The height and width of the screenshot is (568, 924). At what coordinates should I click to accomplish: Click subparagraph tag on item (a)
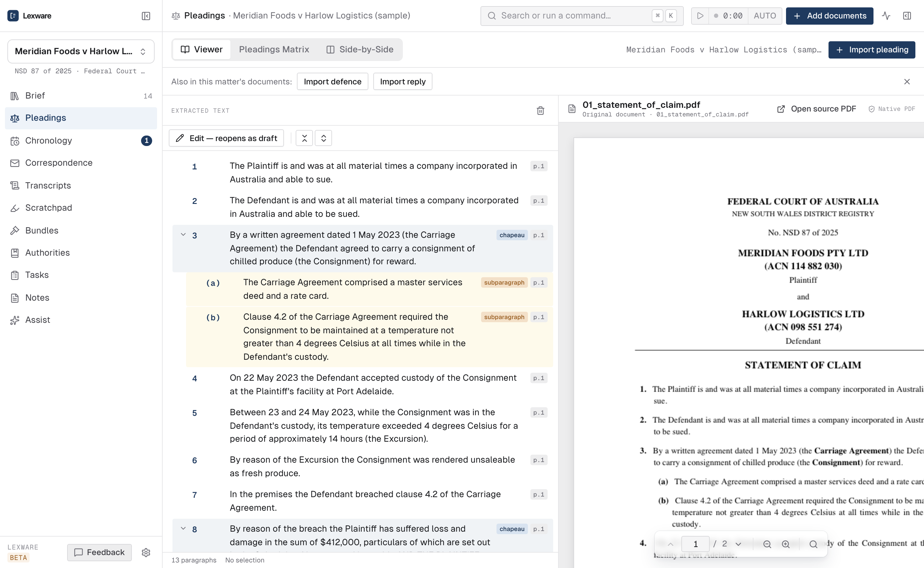tap(504, 282)
